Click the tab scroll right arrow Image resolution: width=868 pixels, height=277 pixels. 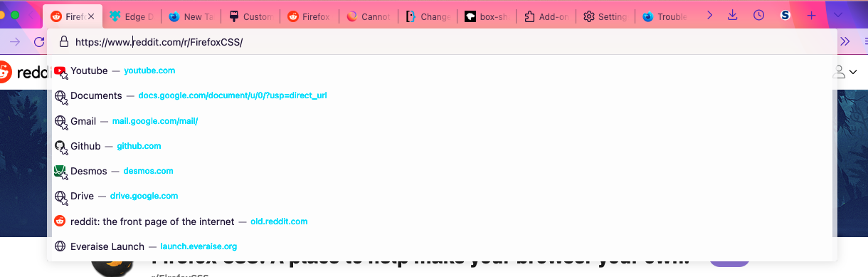coord(709,15)
